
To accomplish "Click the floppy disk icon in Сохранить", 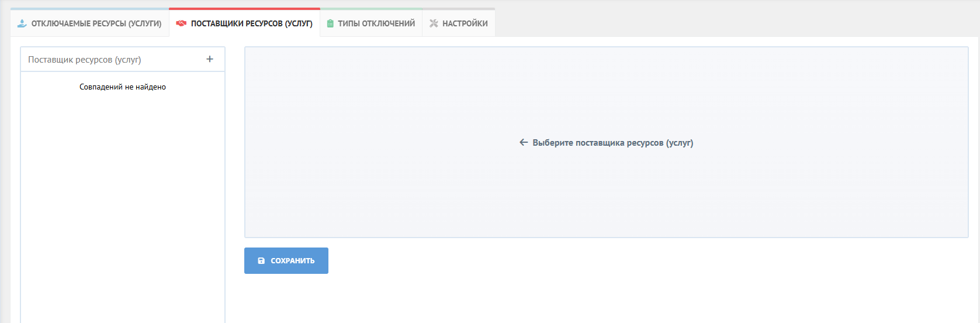I will [x=261, y=261].
